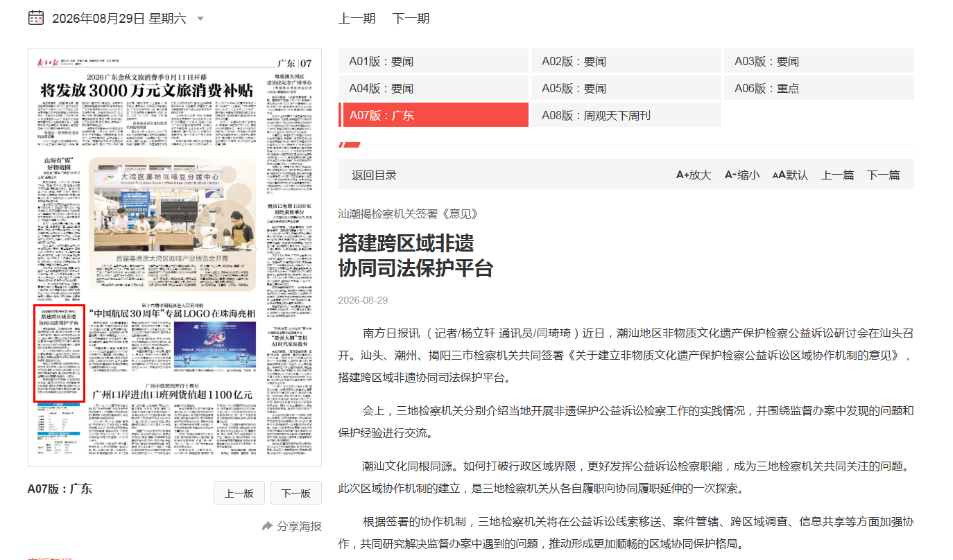This screenshot has height=560, width=953.
Task: Click the 上一版 previous page button
Action: coord(238,493)
